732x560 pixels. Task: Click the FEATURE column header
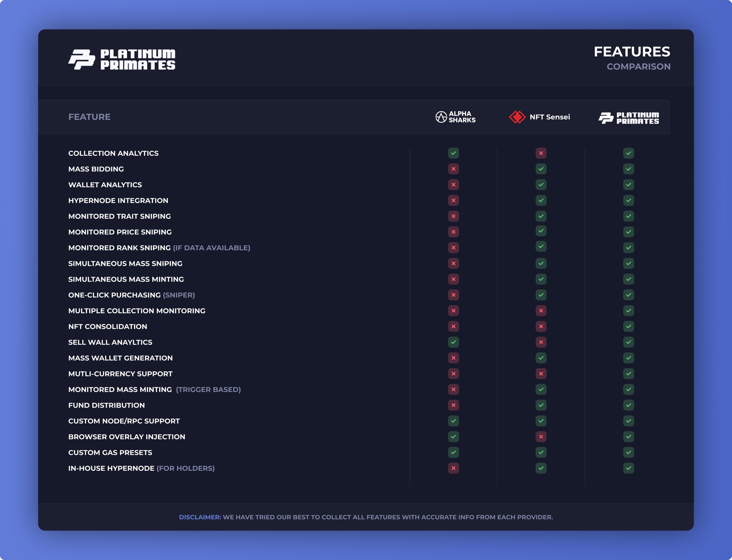[89, 117]
